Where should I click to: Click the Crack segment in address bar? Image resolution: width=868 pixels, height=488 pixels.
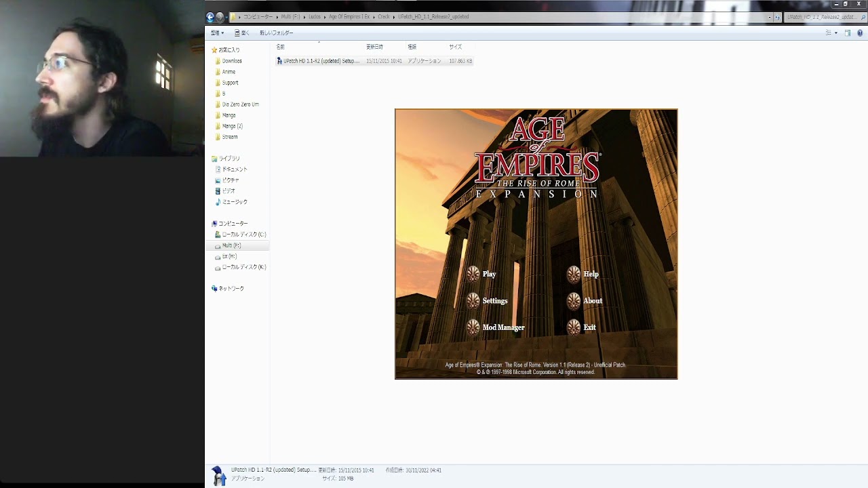(x=384, y=17)
